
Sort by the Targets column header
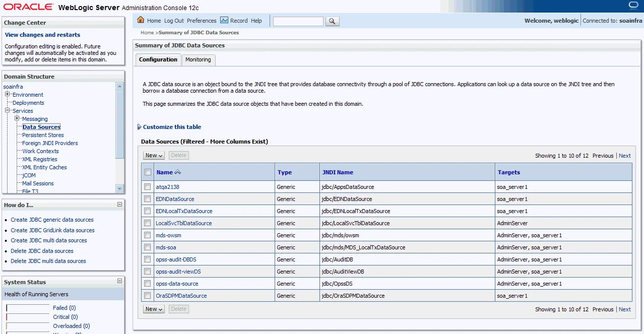click(509, 172)
